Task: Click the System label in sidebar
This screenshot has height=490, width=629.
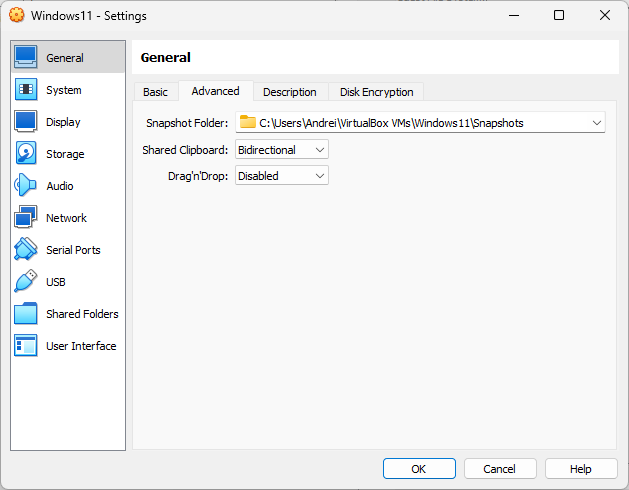Action: click(64, 90)
